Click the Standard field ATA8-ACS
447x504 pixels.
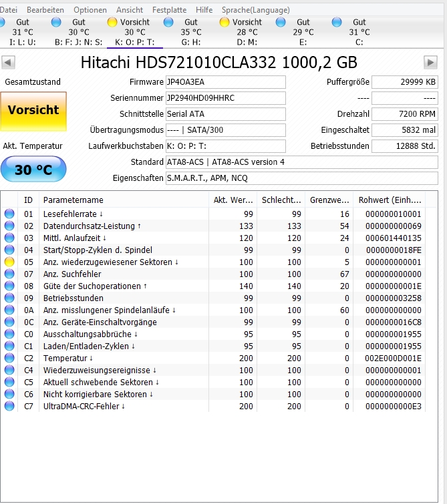click(x=302, y=162)
